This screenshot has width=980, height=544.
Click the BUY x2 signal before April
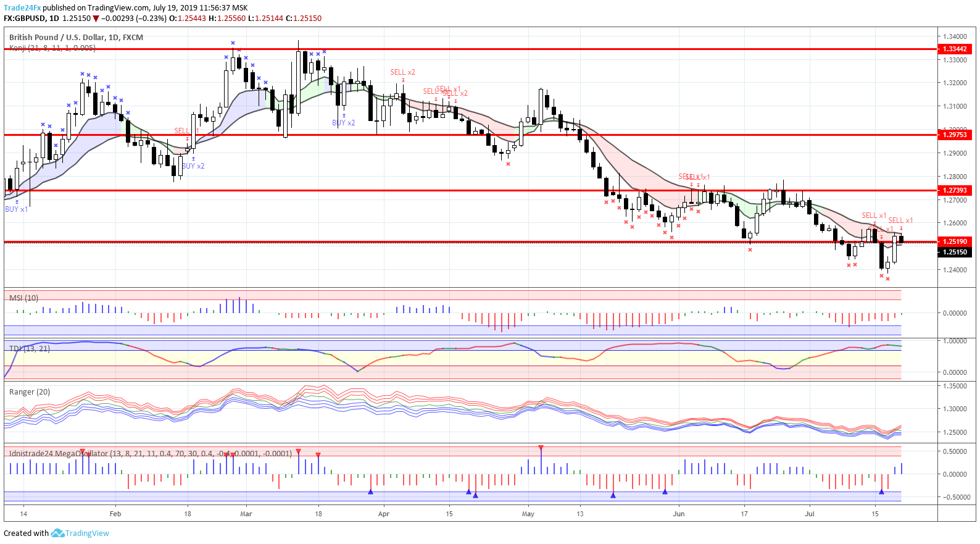coord(344,123)
